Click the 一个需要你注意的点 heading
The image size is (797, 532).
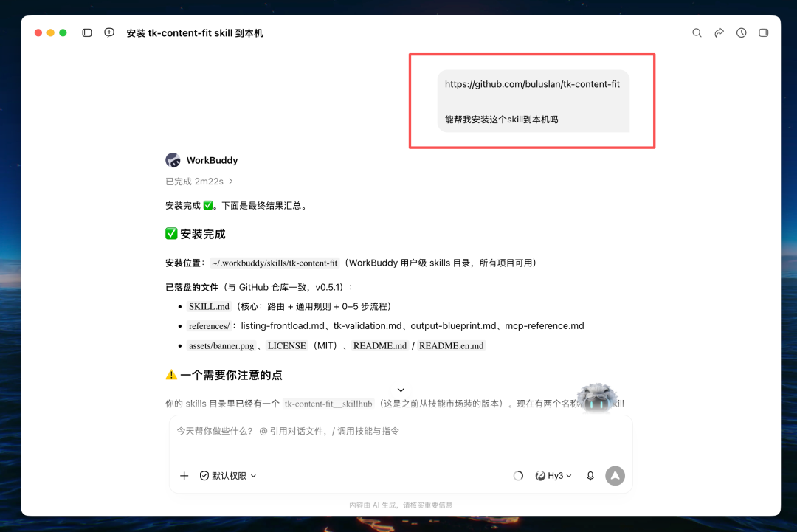[224, 375]
